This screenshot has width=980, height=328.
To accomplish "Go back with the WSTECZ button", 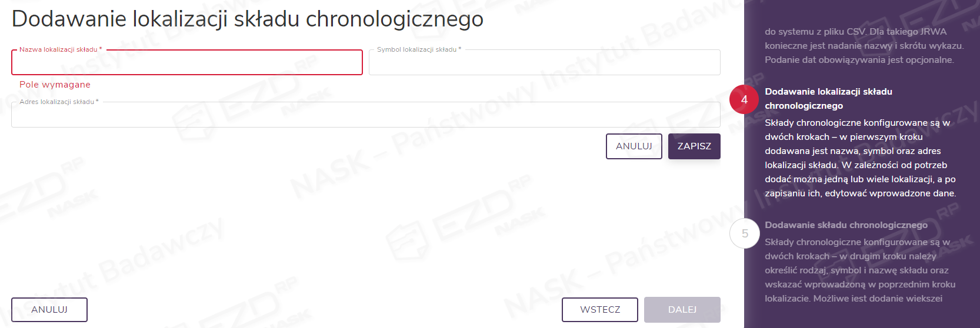I will point(599,310).
